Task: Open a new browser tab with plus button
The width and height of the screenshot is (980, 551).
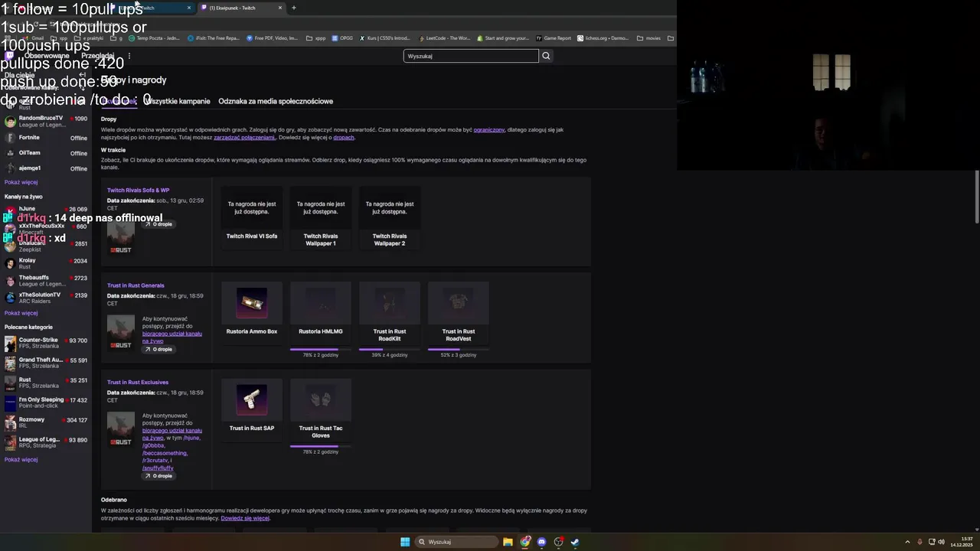Action: pos(293,8)
